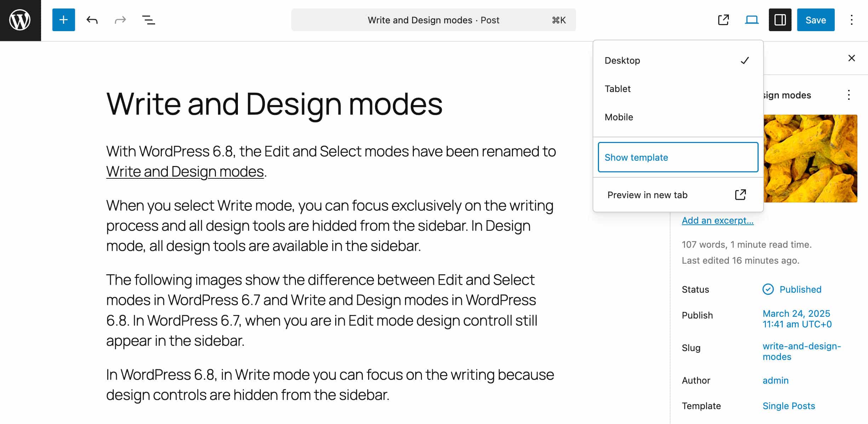
Task: Click the Save button
Action: [x=815, y=20]
